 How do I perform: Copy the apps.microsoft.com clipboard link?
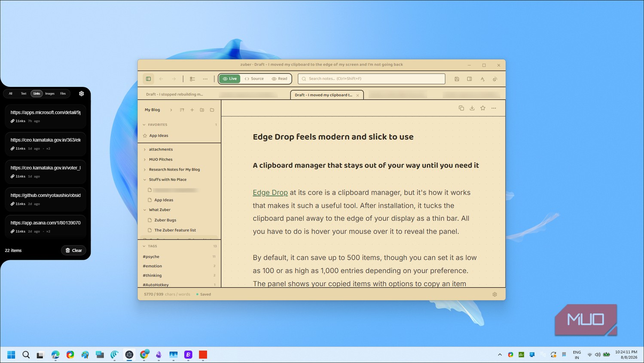pyautogui.click(x=46, y=116)
